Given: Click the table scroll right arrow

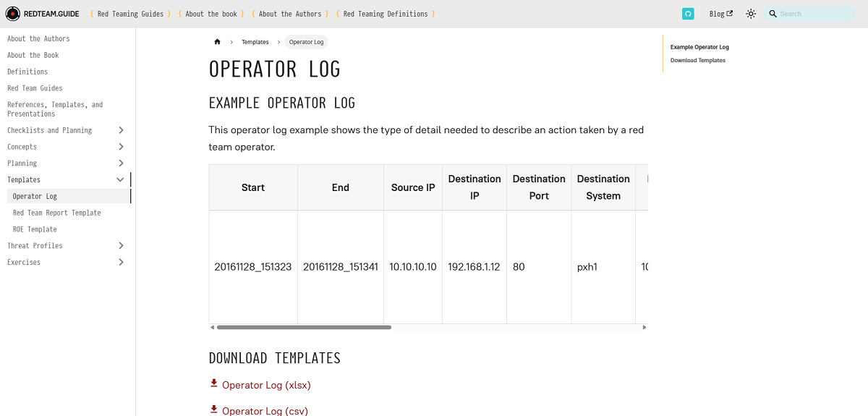Looking at the screenshot, I should 644,327.
